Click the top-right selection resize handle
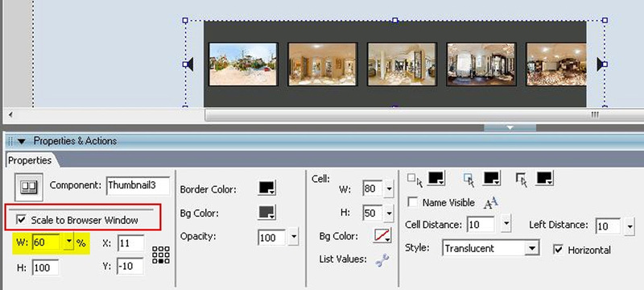 pyautogui.click(x=605, y=19)
